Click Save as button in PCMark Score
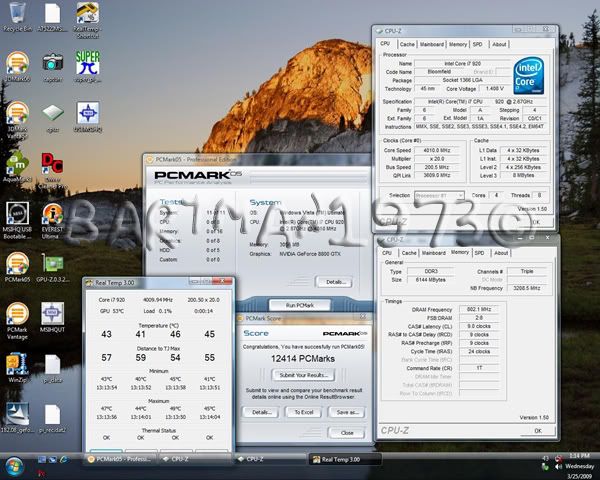This screenshot has width=600, height=480. coord(346,411)
